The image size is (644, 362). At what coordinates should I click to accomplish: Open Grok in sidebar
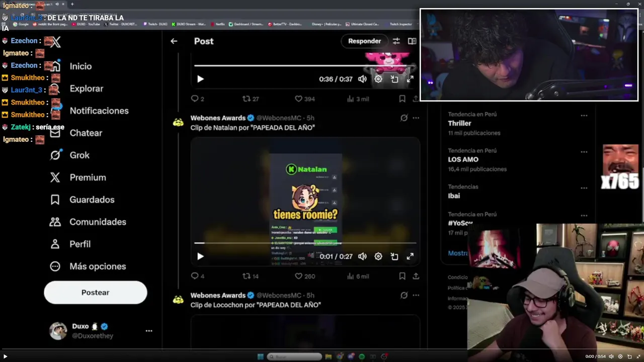coord(70,155)
